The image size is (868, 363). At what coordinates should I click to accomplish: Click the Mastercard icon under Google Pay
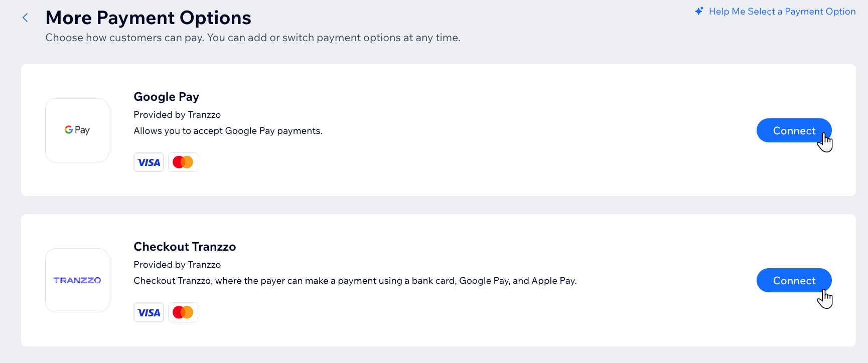183,161
